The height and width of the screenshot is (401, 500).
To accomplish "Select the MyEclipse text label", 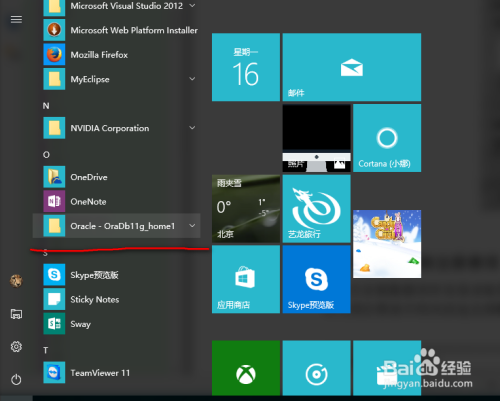I will pos(90,79).
